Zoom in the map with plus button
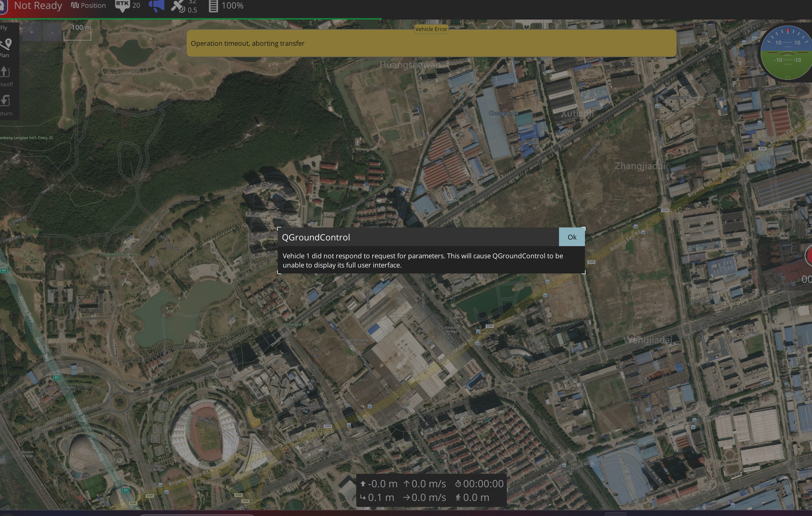Image resolution: width=812 pixels, height=516 pixels. point(32,32)
